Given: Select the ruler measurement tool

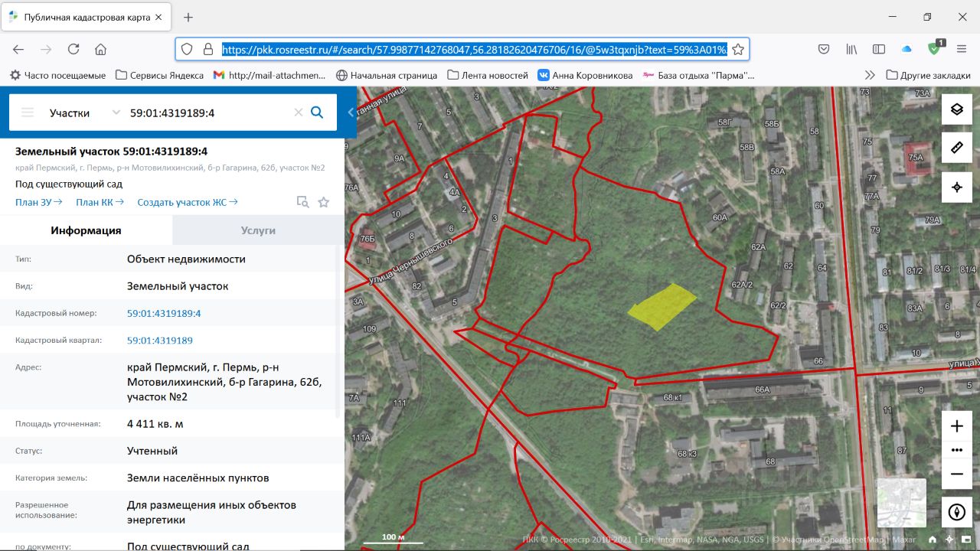Looking at the screenshot, I should point(956,148).
